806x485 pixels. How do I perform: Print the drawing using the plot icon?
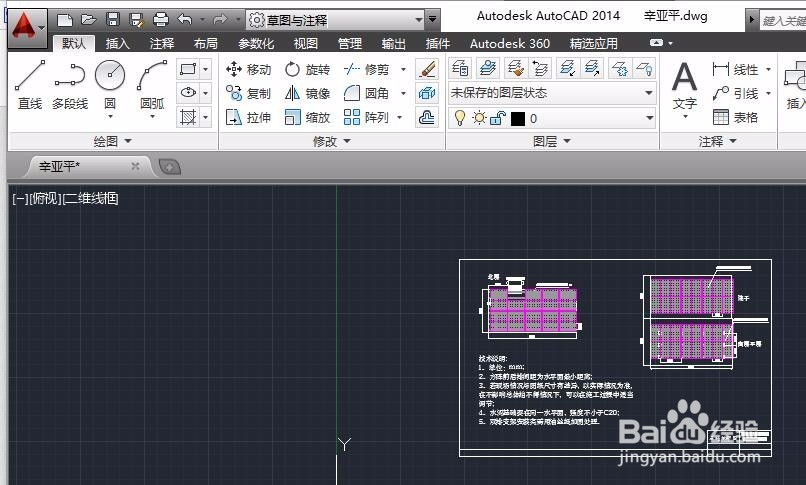click(x=161, y=20)
